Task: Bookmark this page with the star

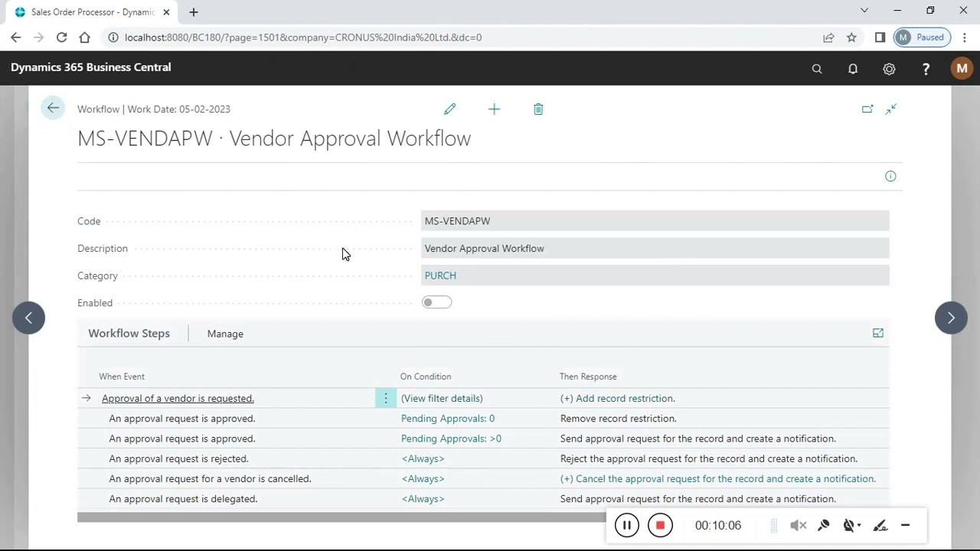Action: click(851, 37)
